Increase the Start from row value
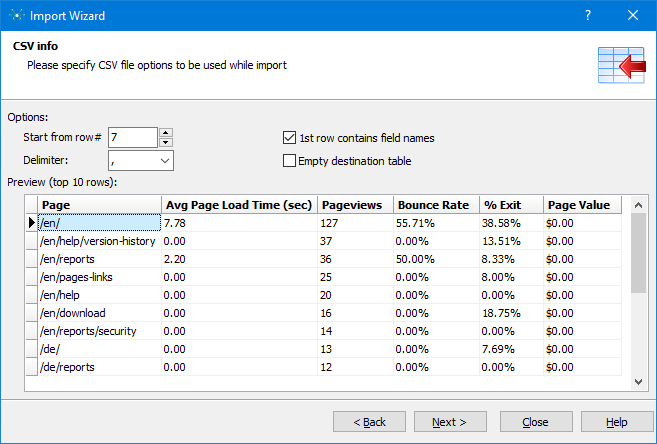 [166, 133]
